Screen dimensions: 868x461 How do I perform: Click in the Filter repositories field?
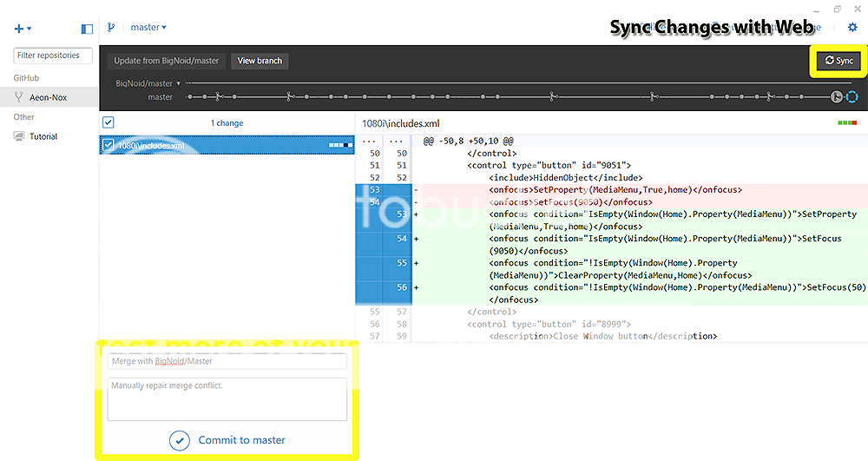pyautogui.click(x=53, y=56)
